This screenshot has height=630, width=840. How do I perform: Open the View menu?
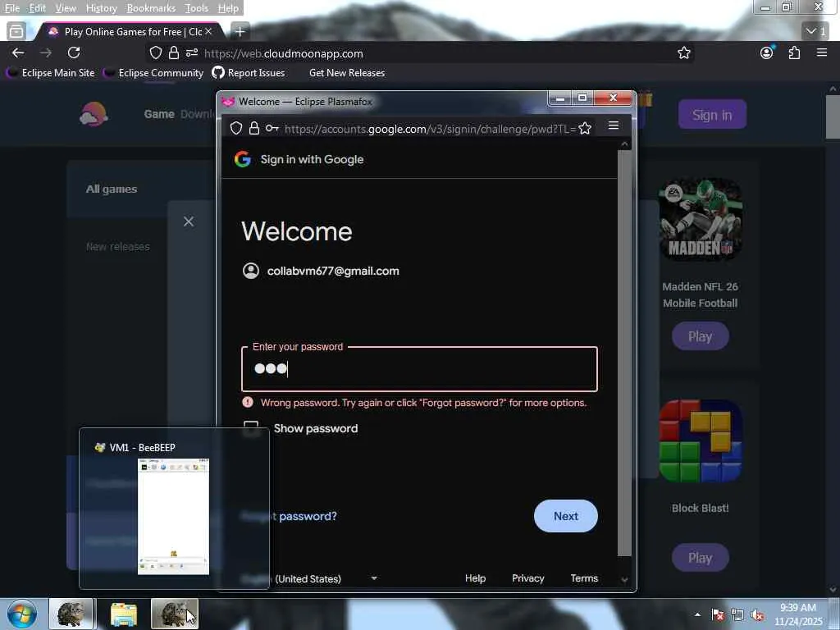[x=66, y=8]
